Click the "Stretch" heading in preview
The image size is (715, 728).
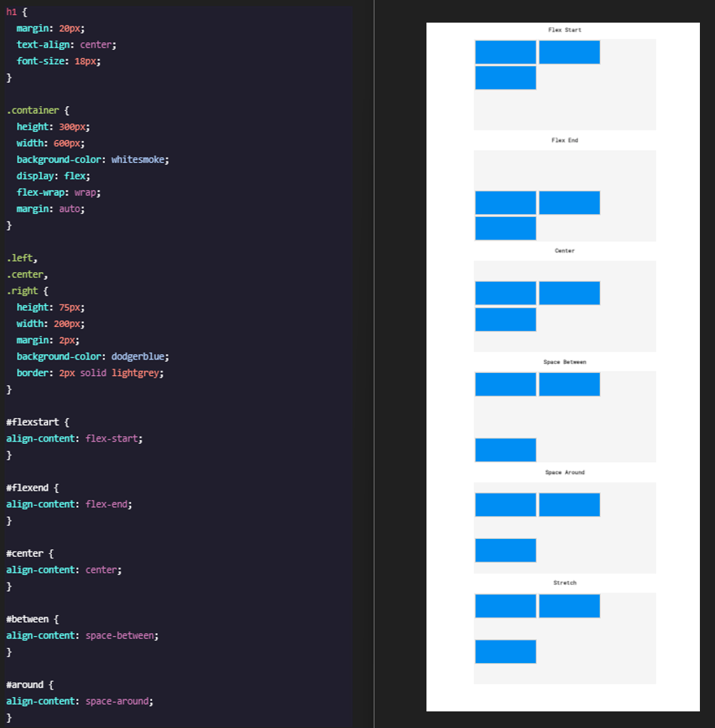(564, 583)
